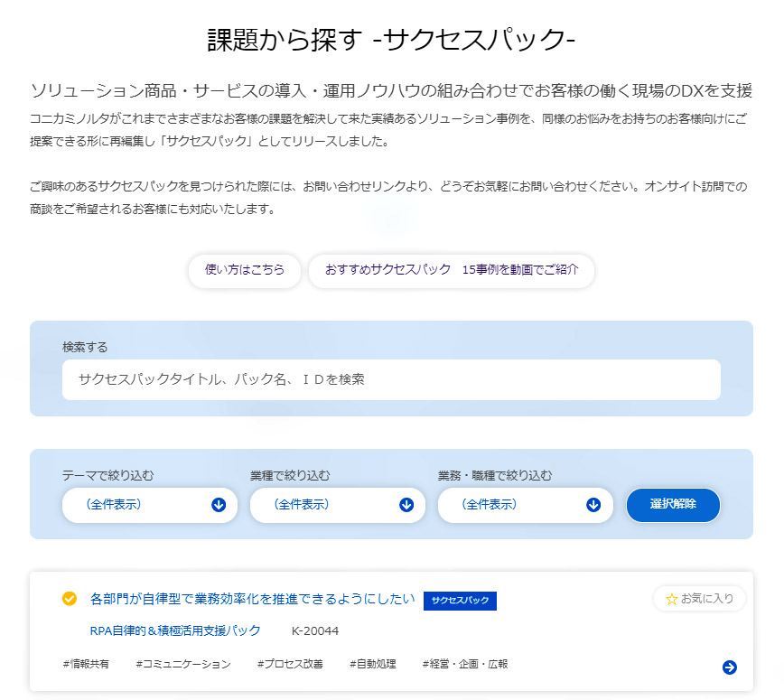Click the down-arrow icon in the 業種で絞り込む box

(x=406, y=505)
